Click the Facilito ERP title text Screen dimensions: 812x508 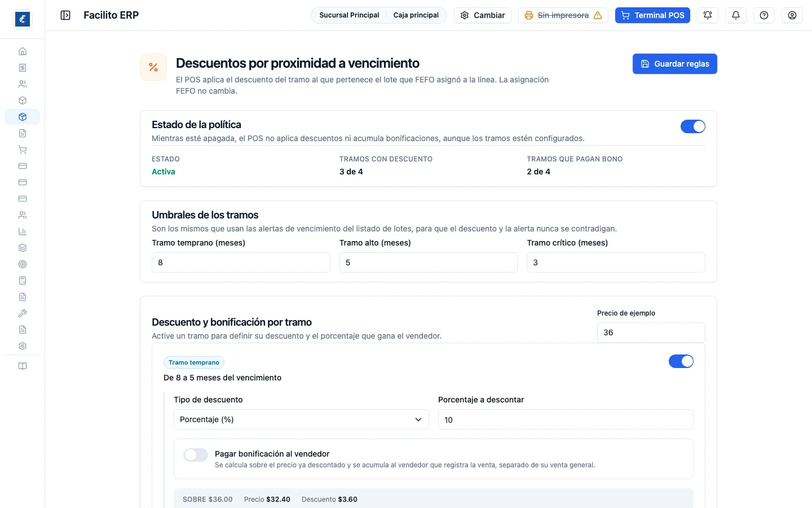(x=111, y=15)
